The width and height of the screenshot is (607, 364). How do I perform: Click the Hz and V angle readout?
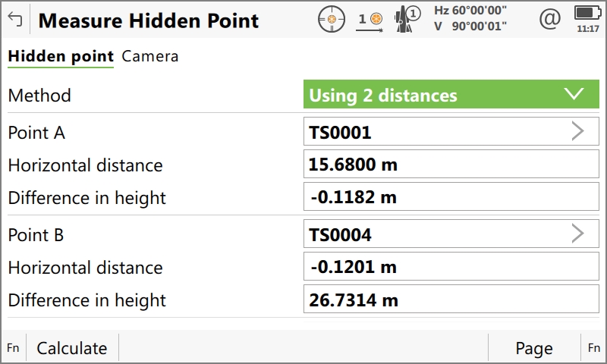pos(470,19)
